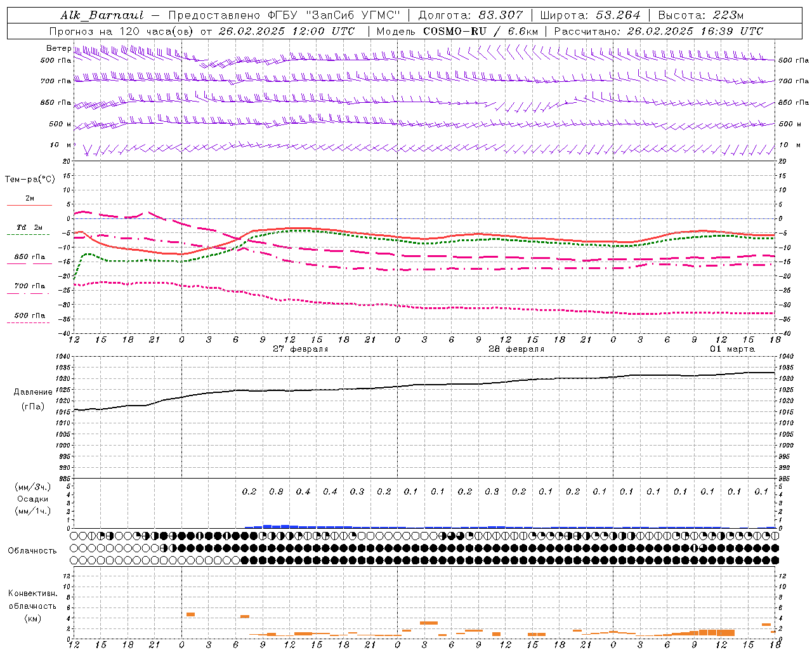The image size is (812, 650).
Task: Click the 1040 pressure axis label at left
Action: [62, 356]
